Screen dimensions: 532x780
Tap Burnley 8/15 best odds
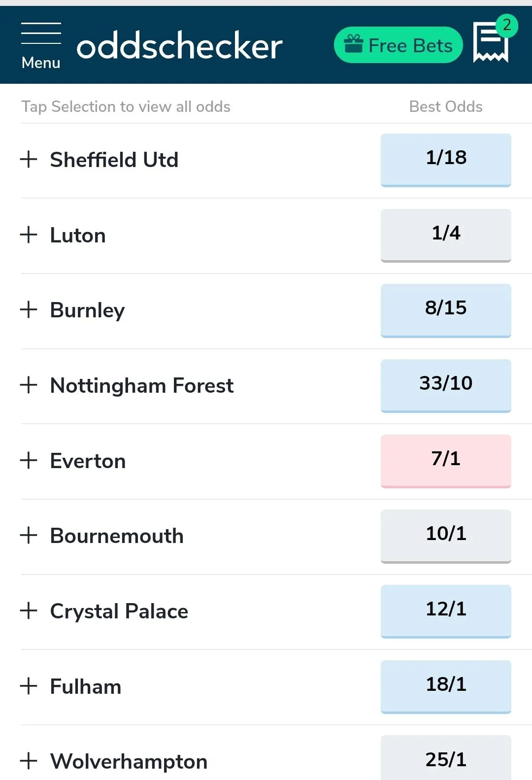coord(446,310)
